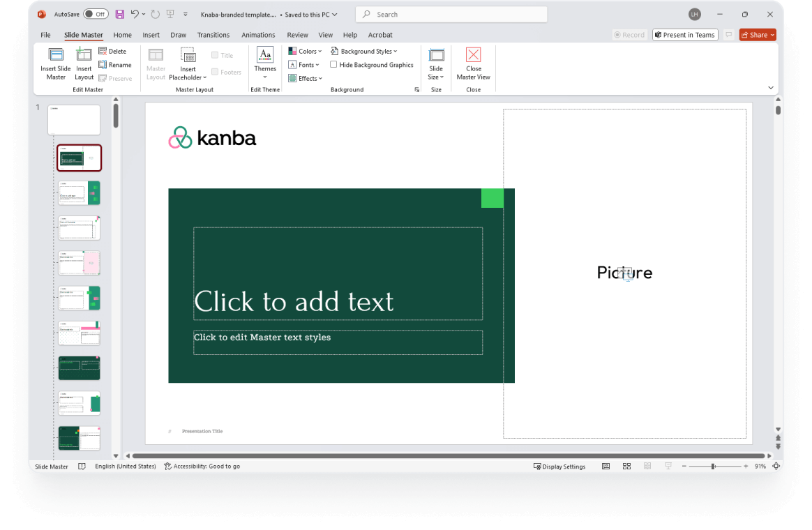
Task: Toggle the Title checkbox
Action: click(215, 55)
